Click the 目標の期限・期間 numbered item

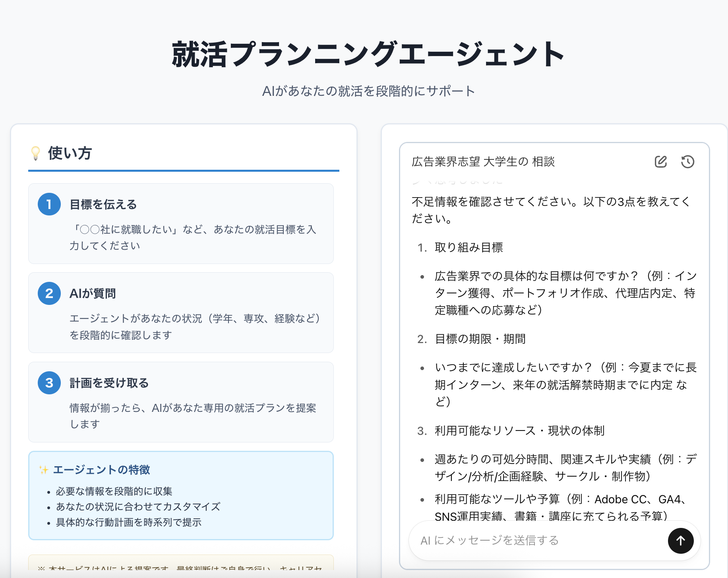[480, 339]
